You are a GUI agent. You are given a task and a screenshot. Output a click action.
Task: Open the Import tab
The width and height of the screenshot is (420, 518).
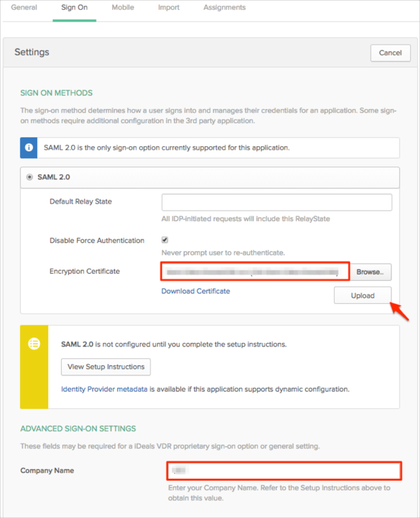click(169, 8)
